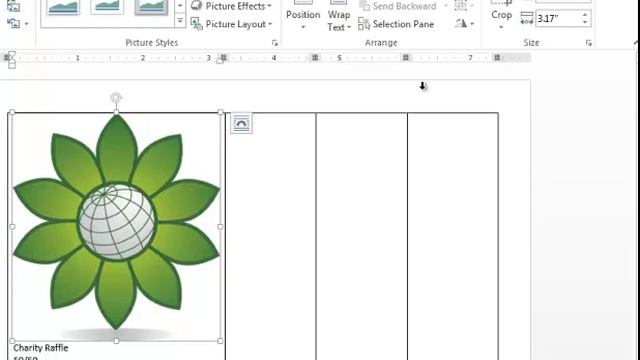This screenshot has width=640, height=360.
Task: Click ruler column marker between 5 and 7
Action: [x=406, y=58]
